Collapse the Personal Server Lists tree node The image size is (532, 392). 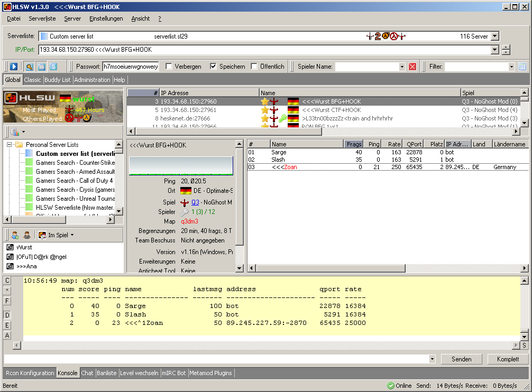click(9, 145)
